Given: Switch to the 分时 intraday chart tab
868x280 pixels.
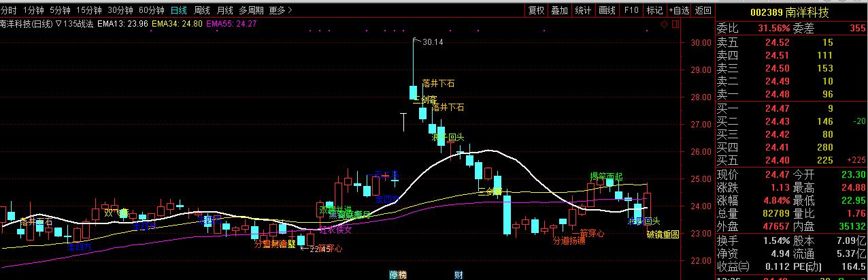Looking at the screenshot, I should pos(8,10).
